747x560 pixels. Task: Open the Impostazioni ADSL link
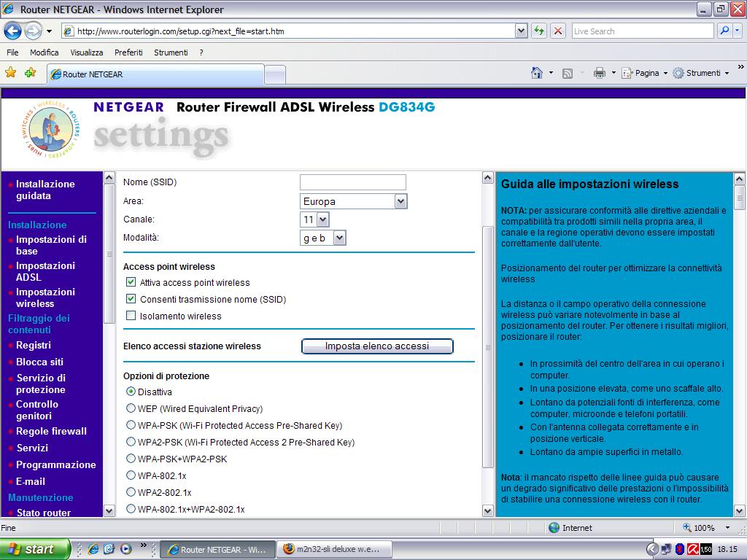[x=45, y=271]
